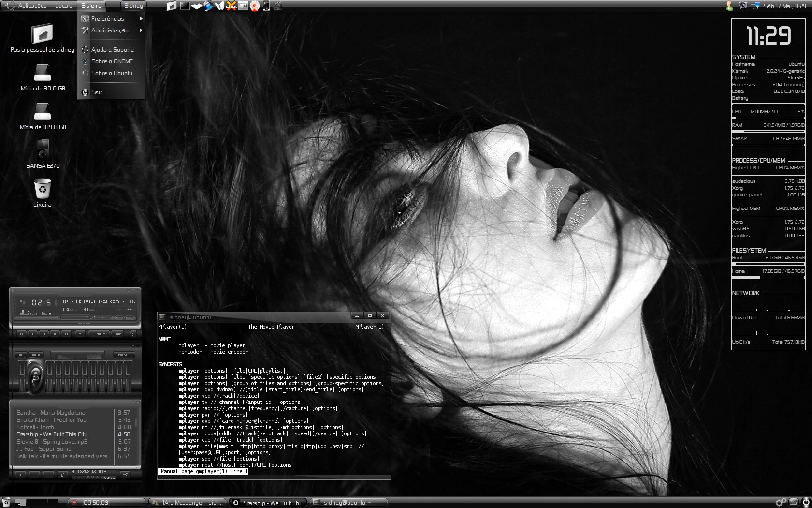The height and width of the screenshot is (508, 812).
Task: Open the date and time clock applet
Action: point(784,6)
